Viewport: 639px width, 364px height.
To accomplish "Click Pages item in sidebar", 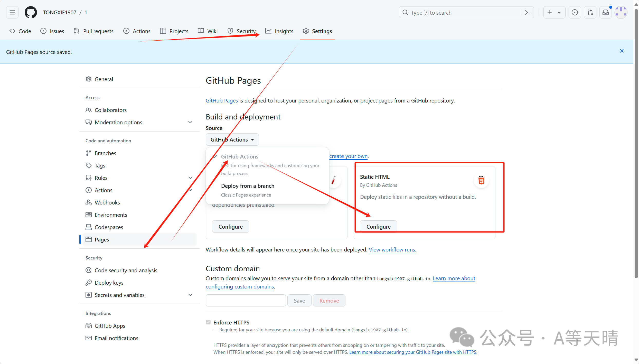I will pos(102,239).
